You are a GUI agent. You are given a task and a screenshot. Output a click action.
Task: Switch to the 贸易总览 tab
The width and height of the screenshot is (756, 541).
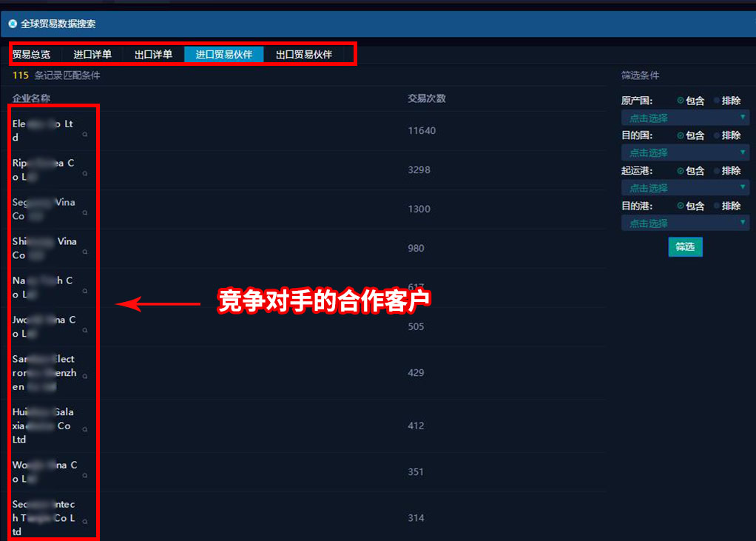coord(32,54)
